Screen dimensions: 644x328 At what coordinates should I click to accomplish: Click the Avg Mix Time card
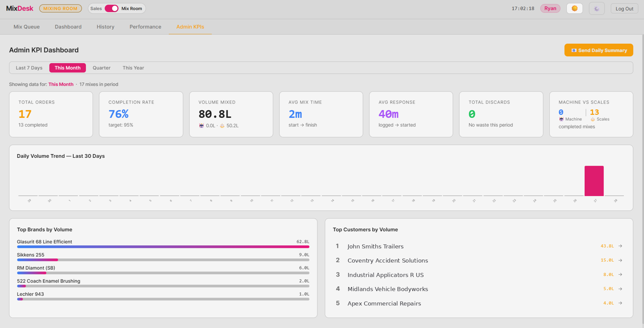coord(321,114)
